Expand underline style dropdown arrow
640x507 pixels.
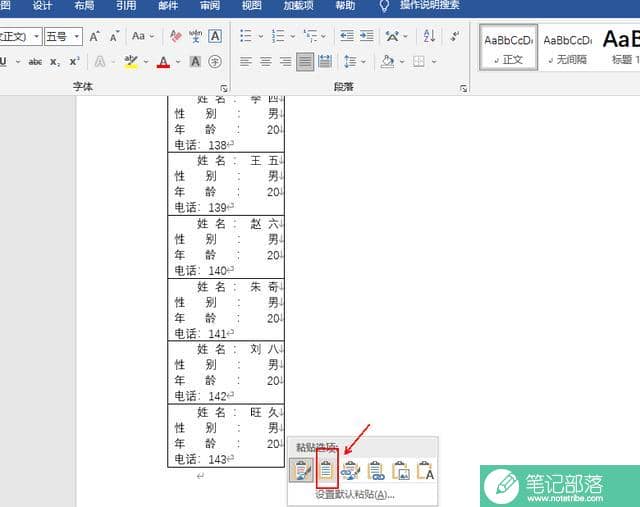pos(18,62)
